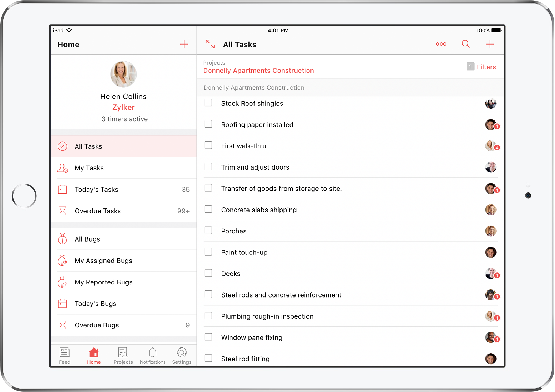Click assignee avatar for Paint touch-up

491,252
